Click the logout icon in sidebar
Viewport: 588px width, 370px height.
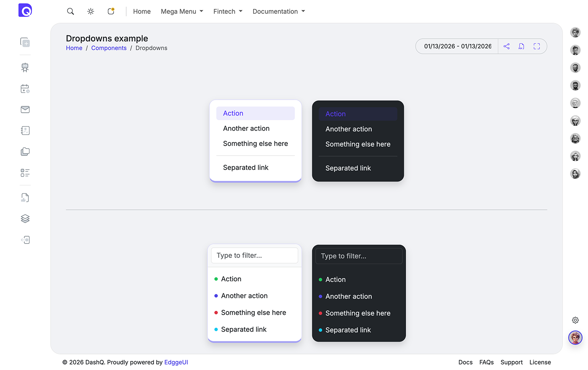pyautogui.click(x=25, y=240)
